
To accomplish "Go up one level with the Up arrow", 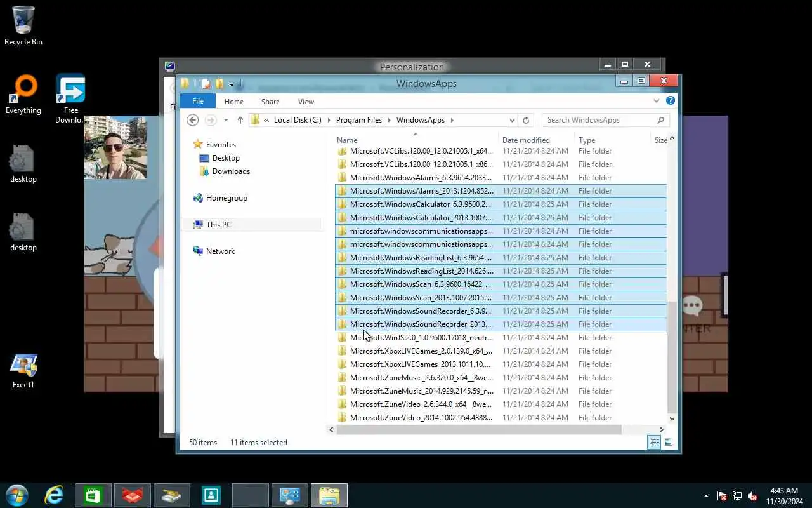I will [240, 120].
